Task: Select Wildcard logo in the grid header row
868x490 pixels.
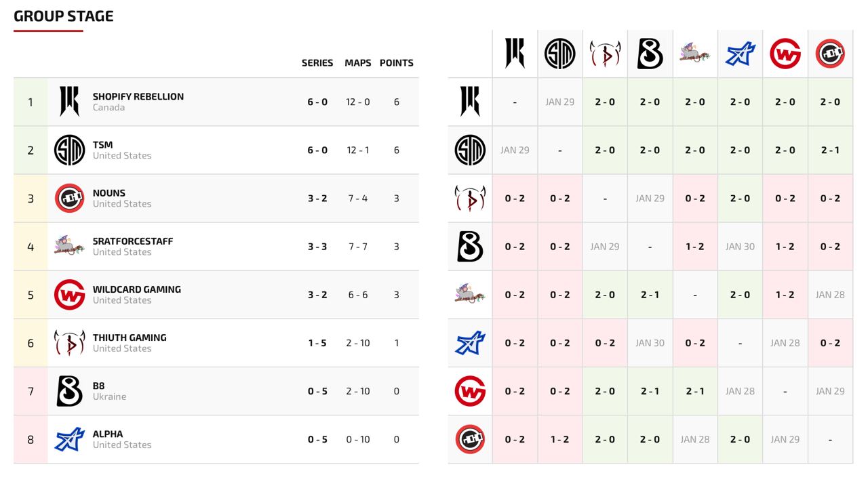Action: [785, 54]
